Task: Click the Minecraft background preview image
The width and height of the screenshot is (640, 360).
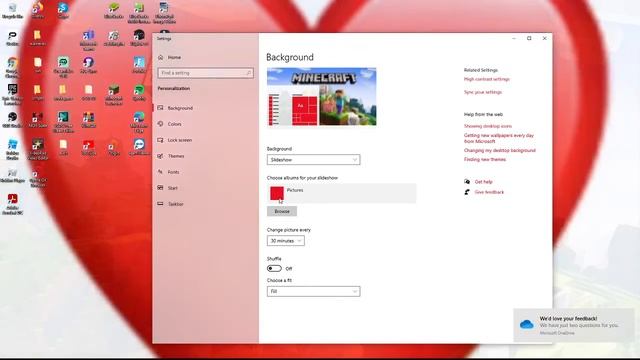Action: tap(322, 97)
